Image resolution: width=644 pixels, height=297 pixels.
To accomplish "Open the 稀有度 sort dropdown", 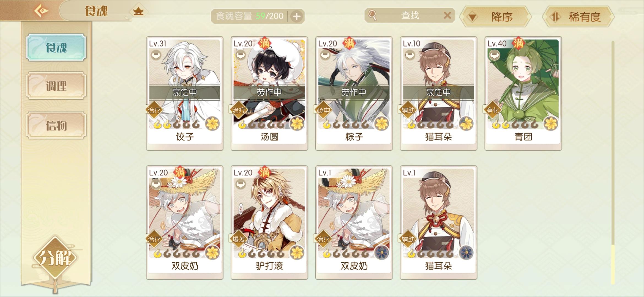I will click(x=578, y=17).
